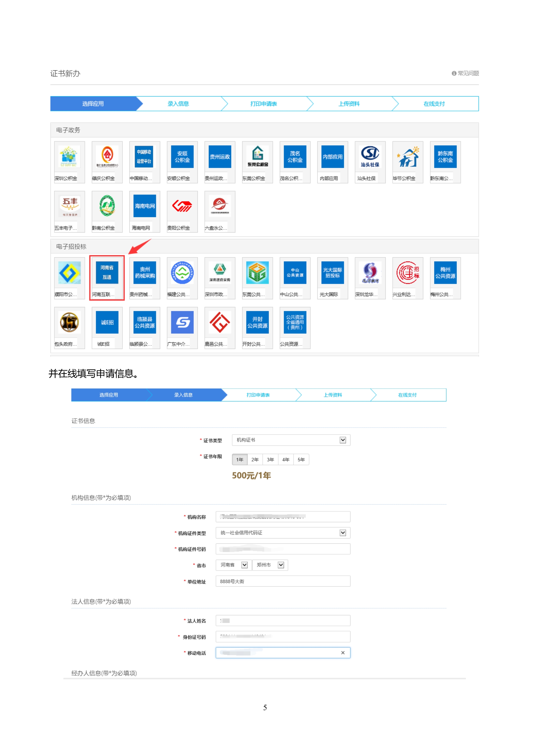Open the 常见问题 help link
Image resolution: width=535 pixels, height=756 pixels.
click(x=465, y=73)
